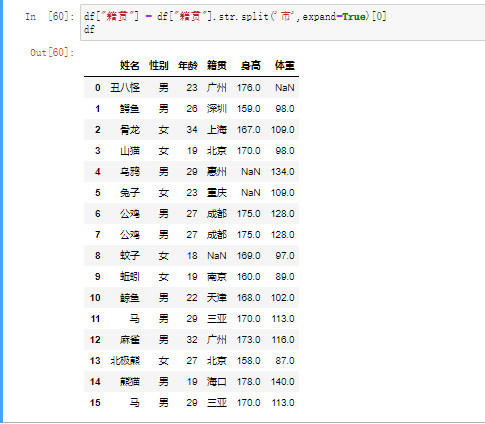Select the name cell 蚊子
The image size is (485, 424).
click(130, 256)
